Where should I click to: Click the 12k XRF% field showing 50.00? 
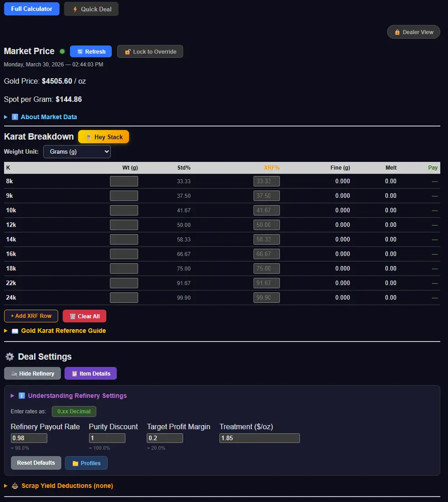267,225
